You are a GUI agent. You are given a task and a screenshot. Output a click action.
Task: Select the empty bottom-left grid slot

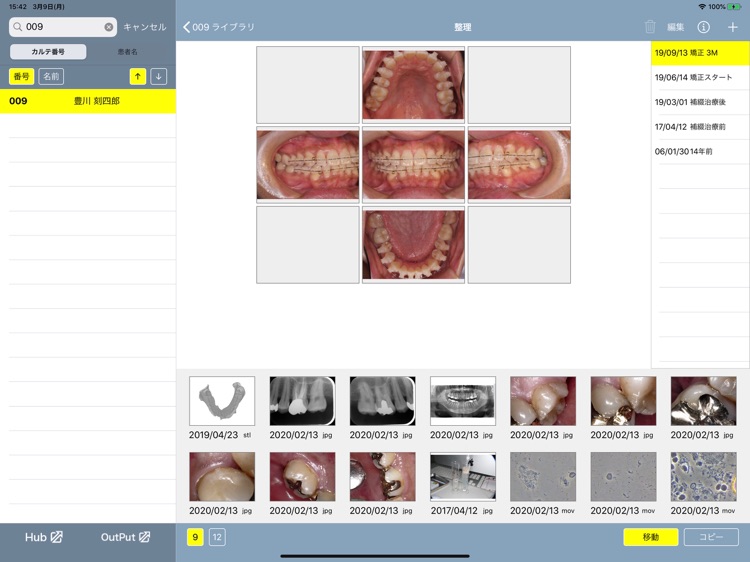pyautogui.click(x=308, y=245)
